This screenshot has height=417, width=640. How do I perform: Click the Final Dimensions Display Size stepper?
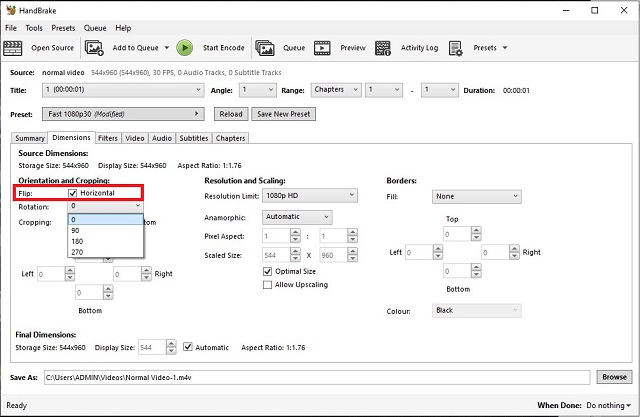[171, 347]
